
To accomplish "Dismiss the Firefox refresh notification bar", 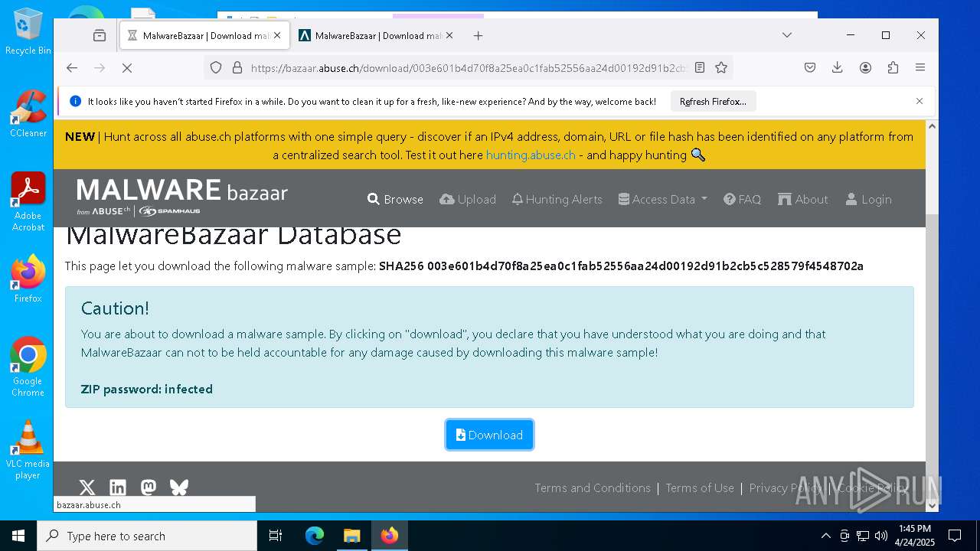I will tap(920, 101).
